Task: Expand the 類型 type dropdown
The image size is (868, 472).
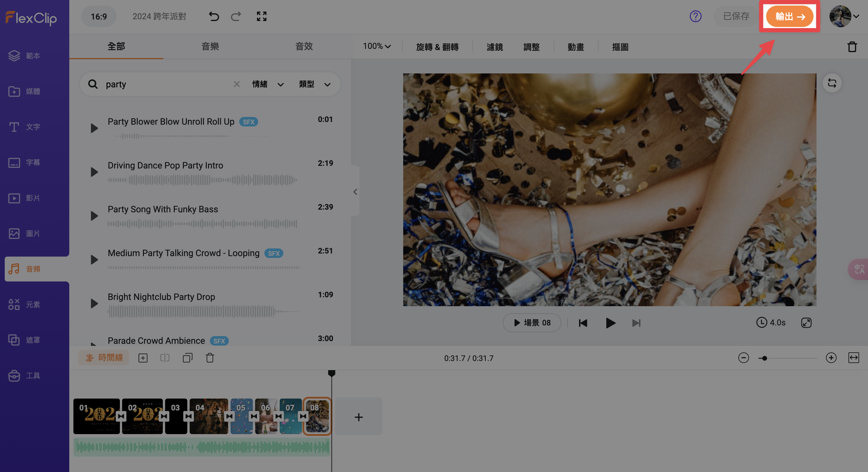Action: pyautogui.click(x=315, y=84)
